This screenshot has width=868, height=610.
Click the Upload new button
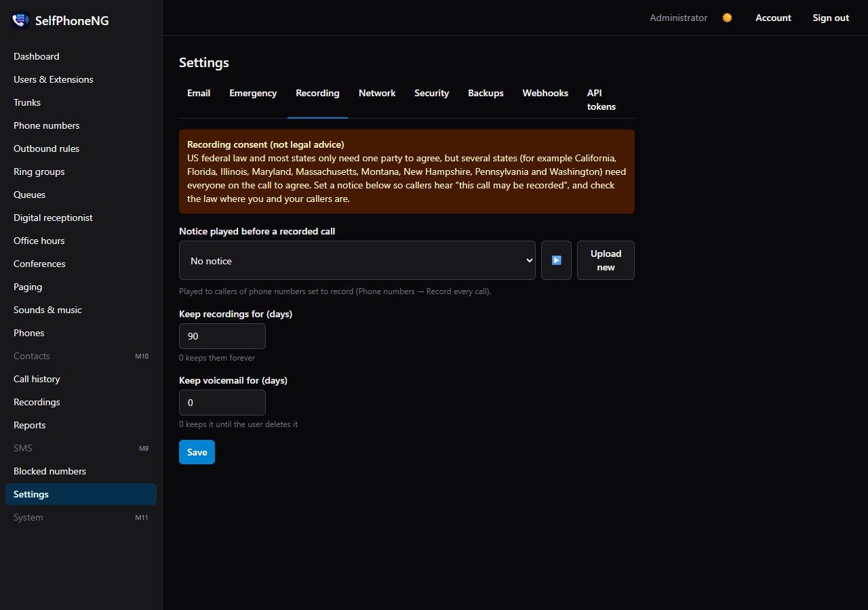point(606,260)
